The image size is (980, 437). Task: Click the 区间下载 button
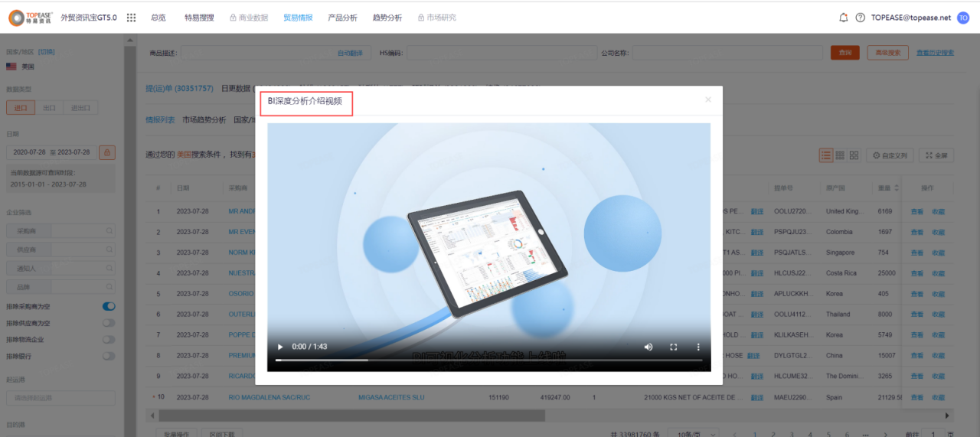point(223,433)
